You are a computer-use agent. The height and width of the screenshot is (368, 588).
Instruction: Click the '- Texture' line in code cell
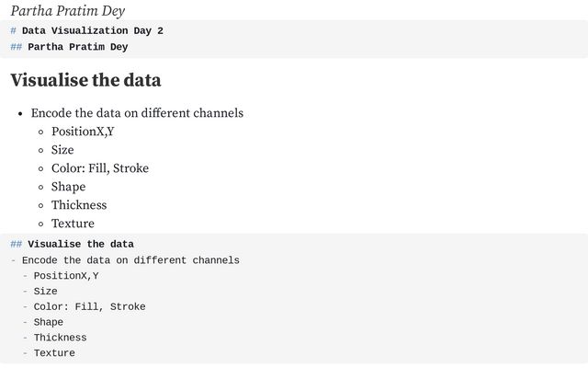[x=49, y=353]
